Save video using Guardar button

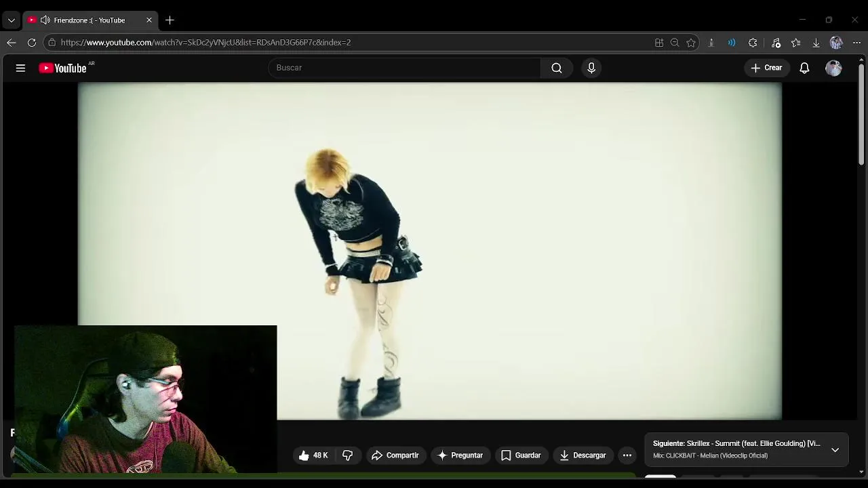(x=521, y=455)
